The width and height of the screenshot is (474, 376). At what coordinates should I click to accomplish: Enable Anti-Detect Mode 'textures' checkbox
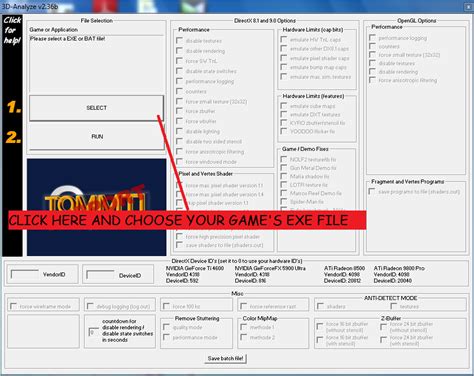(394, 306)
